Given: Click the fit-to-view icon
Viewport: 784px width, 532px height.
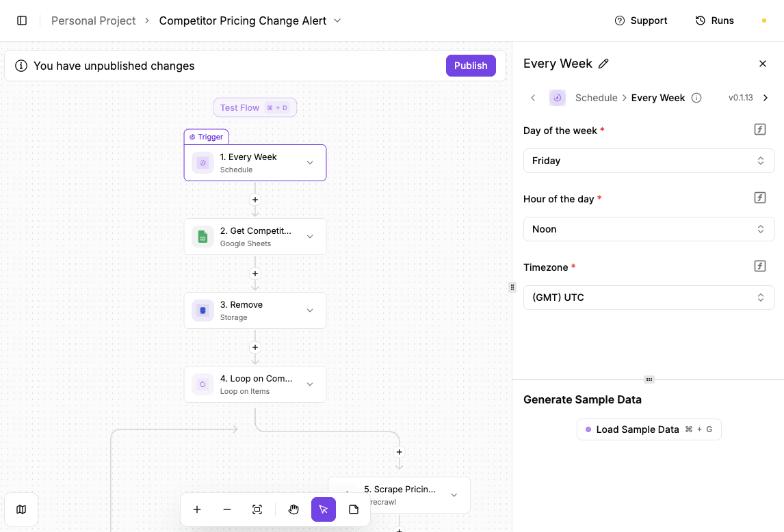Looking at the screenshot, I should 257,509.
